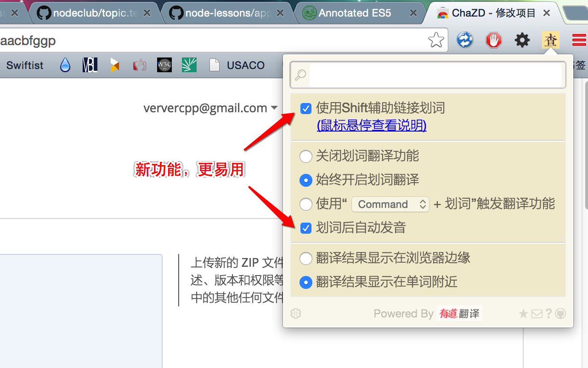Expand the ververcpp@gmail.com account dropdown
Screen dimensions: 588x368
pos(210,108)
